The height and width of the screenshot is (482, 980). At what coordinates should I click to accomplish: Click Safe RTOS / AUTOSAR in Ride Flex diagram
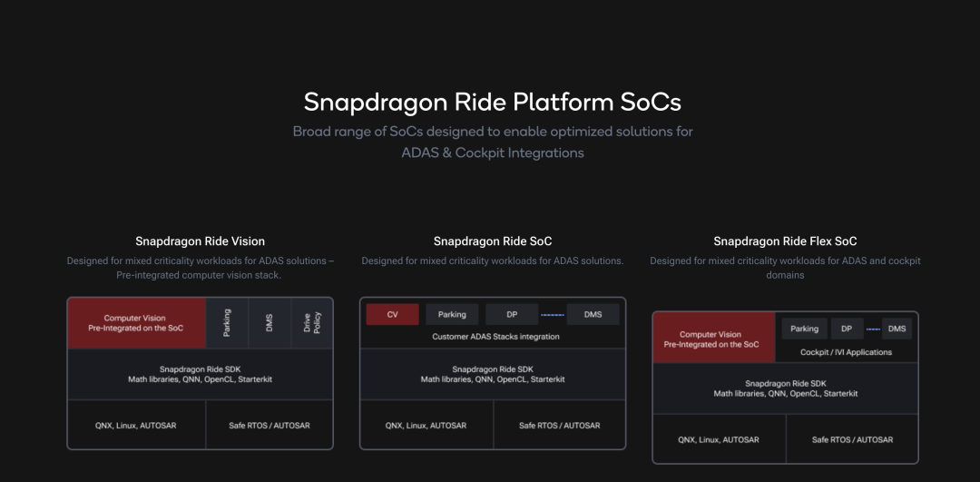coord(852,439)
